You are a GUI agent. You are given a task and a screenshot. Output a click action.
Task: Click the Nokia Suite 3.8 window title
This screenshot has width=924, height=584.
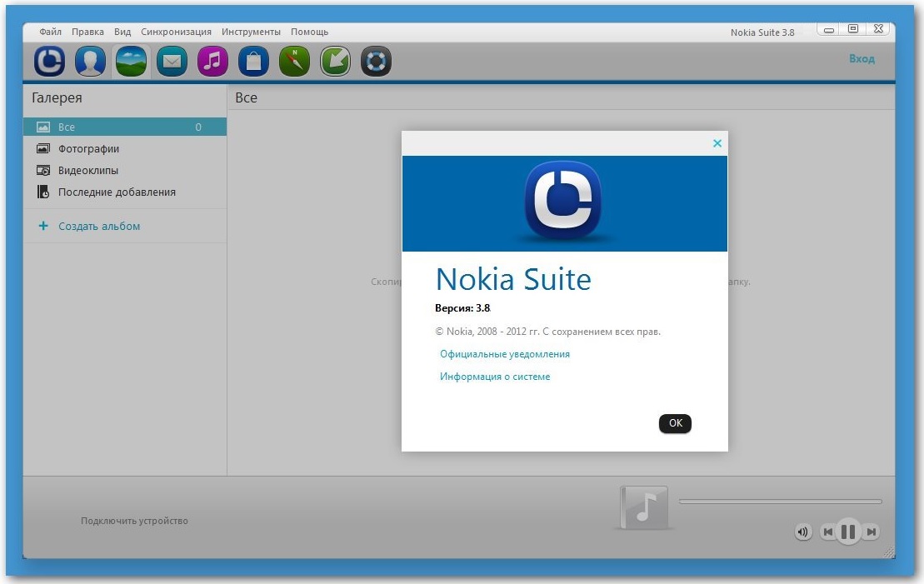(x=762, y=32)
